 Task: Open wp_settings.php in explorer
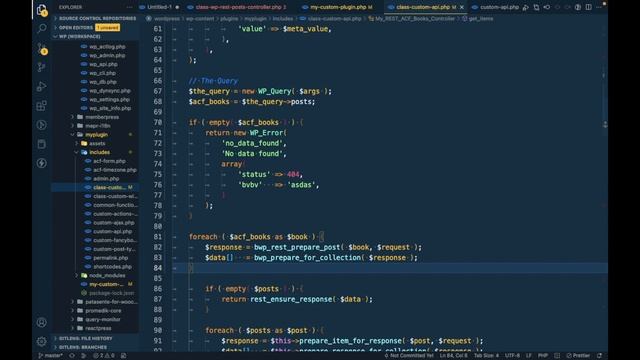click(109, 100)
